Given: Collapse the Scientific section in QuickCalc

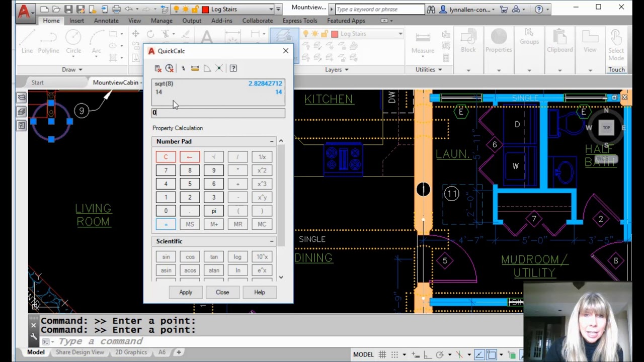Looking at the screenshot, I should click(272, 241).
